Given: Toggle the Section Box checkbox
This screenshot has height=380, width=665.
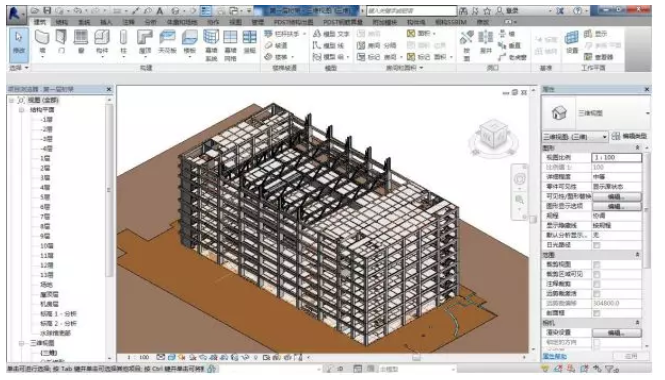Looking at the screenshot, I should [597, 313].
